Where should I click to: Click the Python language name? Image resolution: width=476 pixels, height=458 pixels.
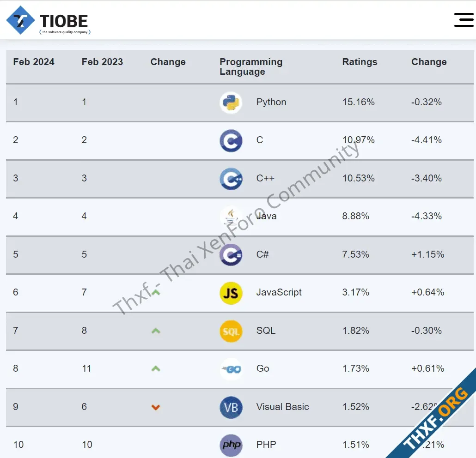(271, 102)
